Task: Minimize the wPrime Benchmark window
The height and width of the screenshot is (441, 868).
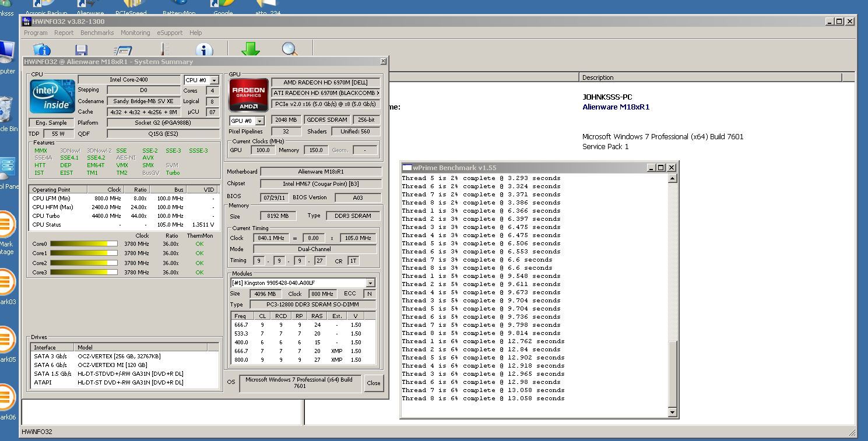Action: [651, 168]
